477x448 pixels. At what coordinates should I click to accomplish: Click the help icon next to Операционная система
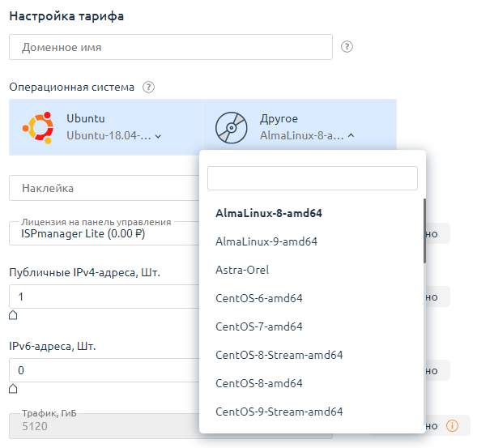[148, 87]
